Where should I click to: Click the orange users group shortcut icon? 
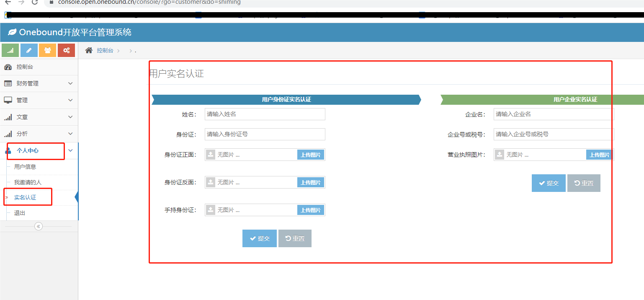(47, 50)
